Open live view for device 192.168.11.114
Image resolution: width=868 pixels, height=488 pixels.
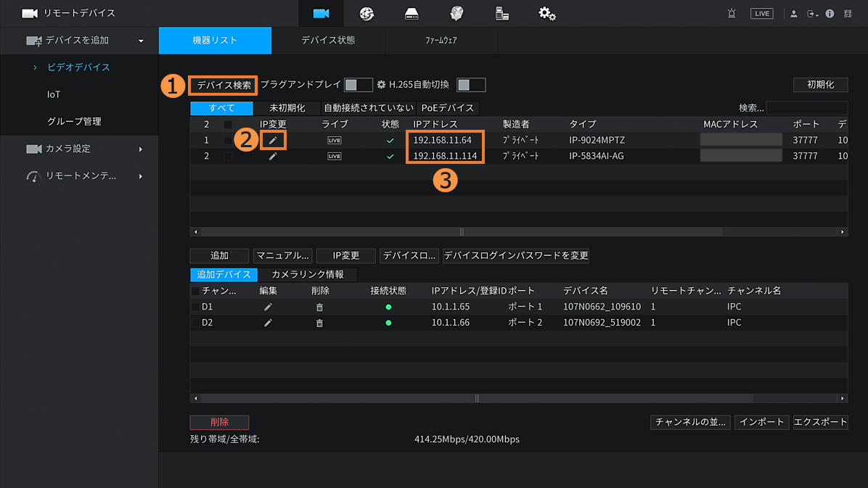[x=334, y=156]
